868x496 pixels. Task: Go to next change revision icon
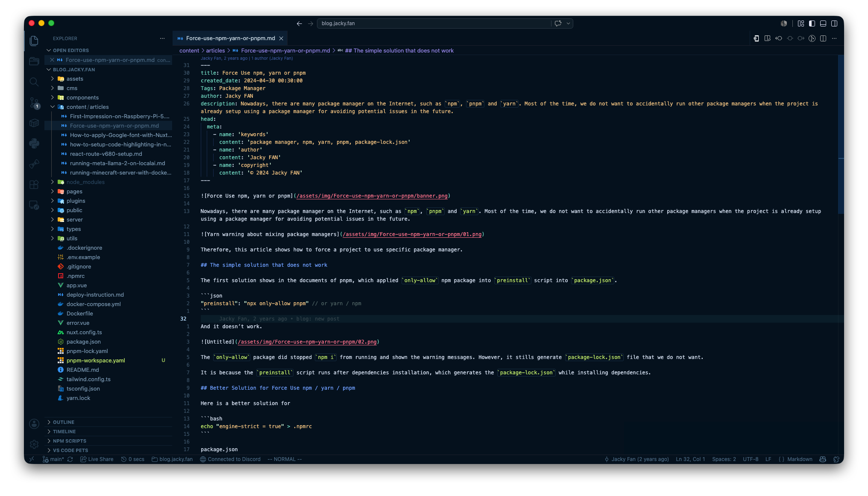point(801,38)
